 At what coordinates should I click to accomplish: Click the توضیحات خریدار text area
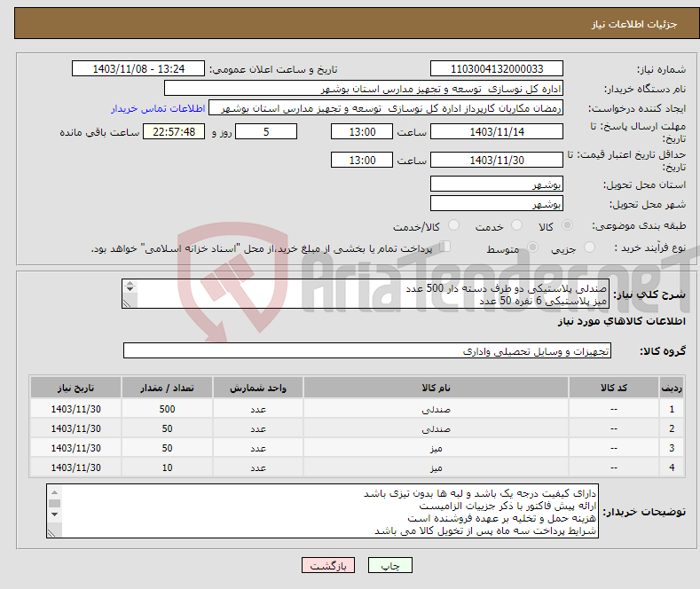[322, 511]
